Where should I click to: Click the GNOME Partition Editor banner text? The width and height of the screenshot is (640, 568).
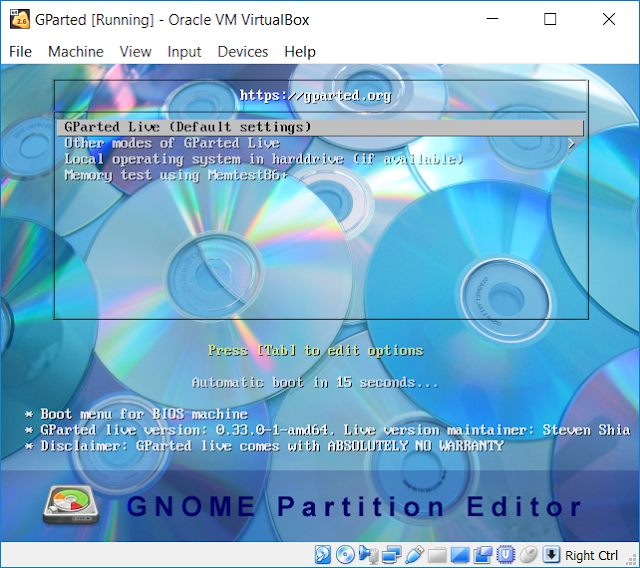pos(354,506)
